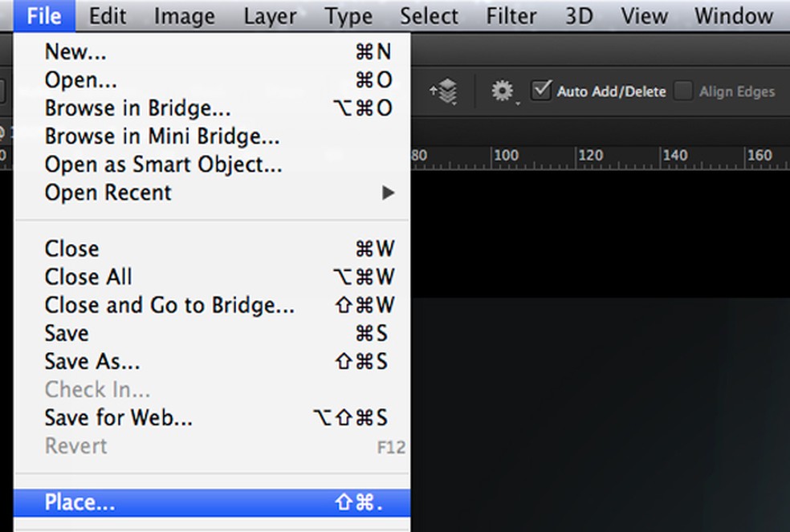
Task: Open the Filter menu in menu bar
Action: coord(511,16)
